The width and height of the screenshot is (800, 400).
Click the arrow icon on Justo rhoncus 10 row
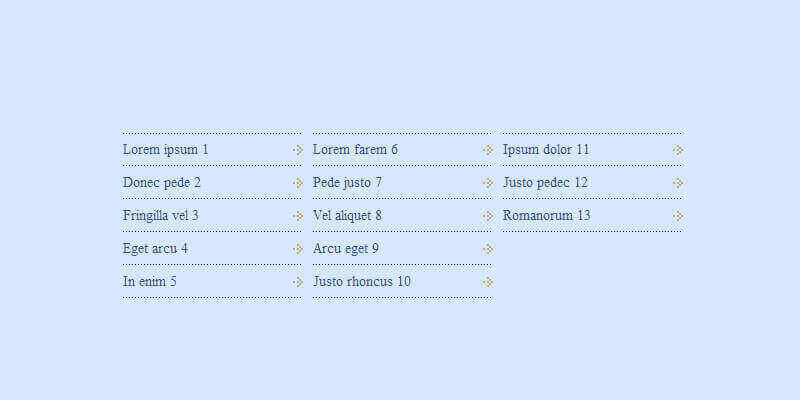tap(487, 282)
